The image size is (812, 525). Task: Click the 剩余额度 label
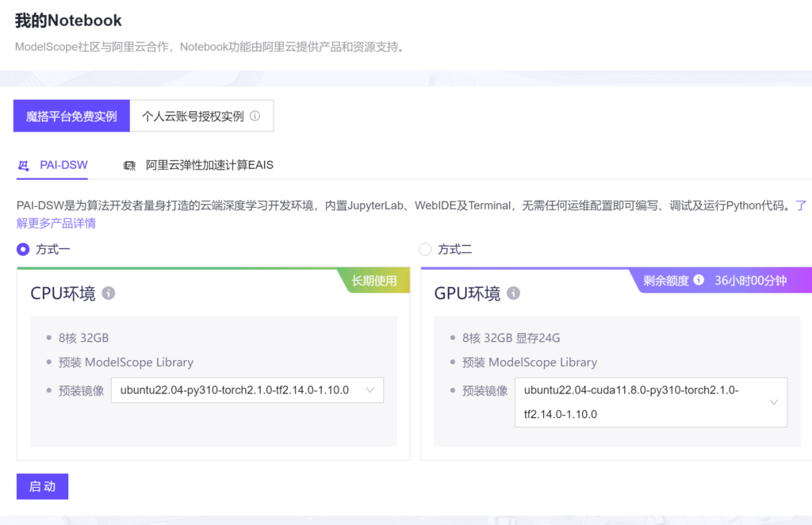click(666, 281)
